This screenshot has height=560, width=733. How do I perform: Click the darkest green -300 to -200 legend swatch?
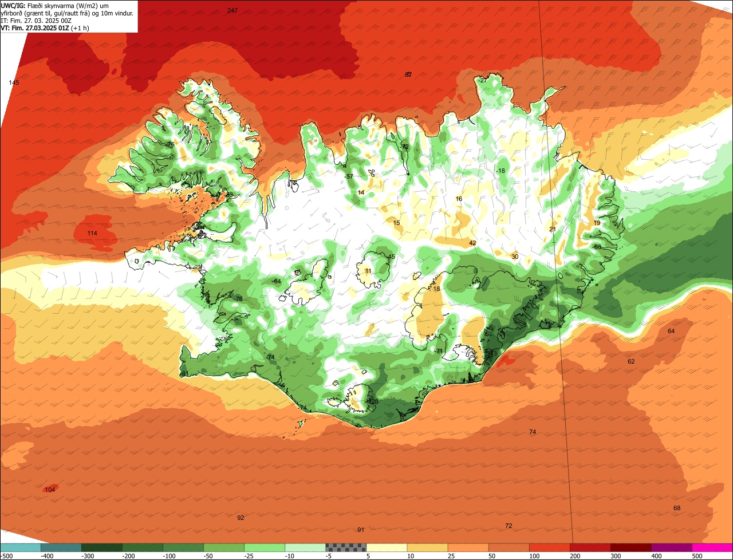point(102,547)
